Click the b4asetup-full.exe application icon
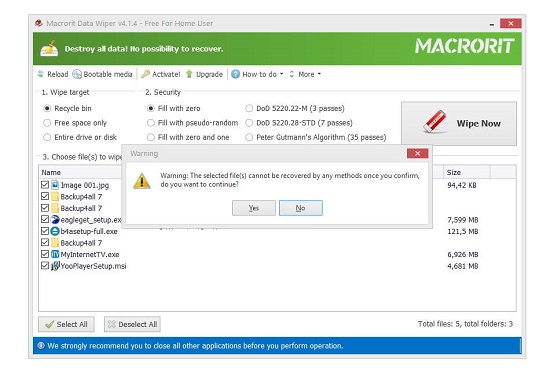 coord(55,231)
